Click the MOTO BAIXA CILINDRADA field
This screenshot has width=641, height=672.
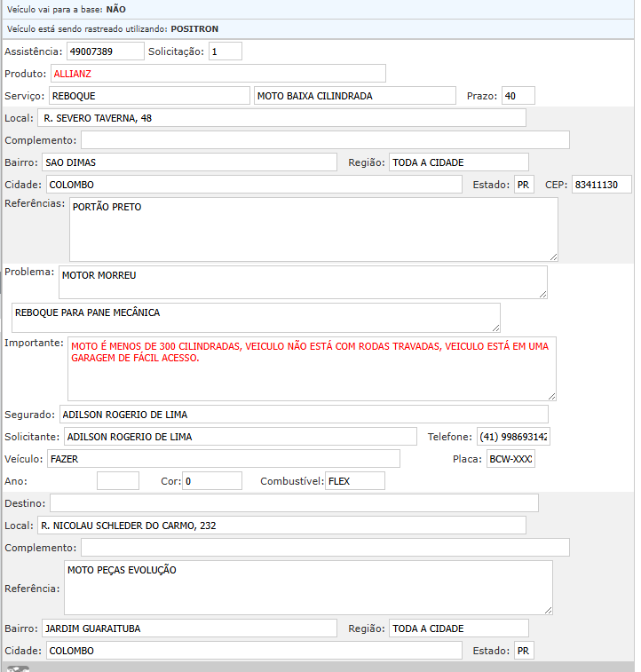(355, 96)
